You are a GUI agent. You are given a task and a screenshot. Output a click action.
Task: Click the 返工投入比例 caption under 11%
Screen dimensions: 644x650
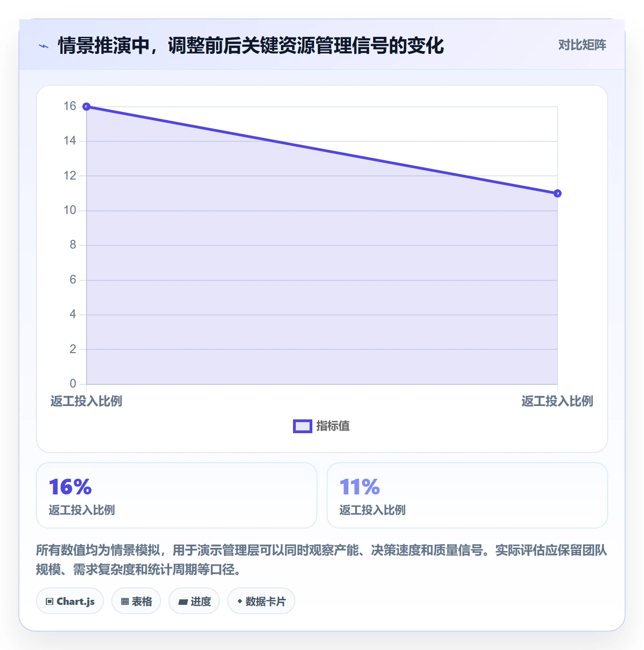pos(373,510)
